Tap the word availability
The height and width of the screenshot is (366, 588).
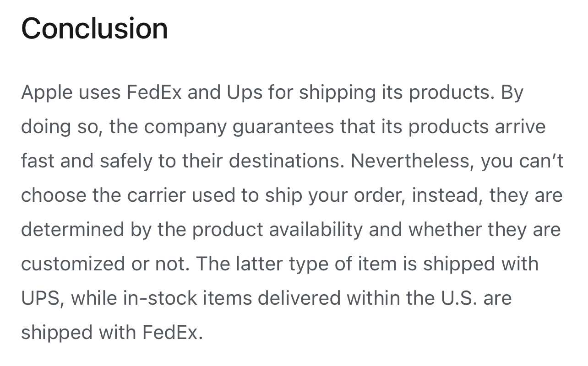tap(316, 230)
